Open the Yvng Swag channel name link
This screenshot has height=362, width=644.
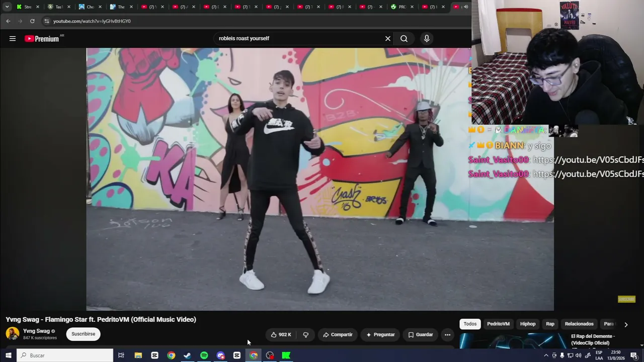pyautogui.click(x=37, y=331)
